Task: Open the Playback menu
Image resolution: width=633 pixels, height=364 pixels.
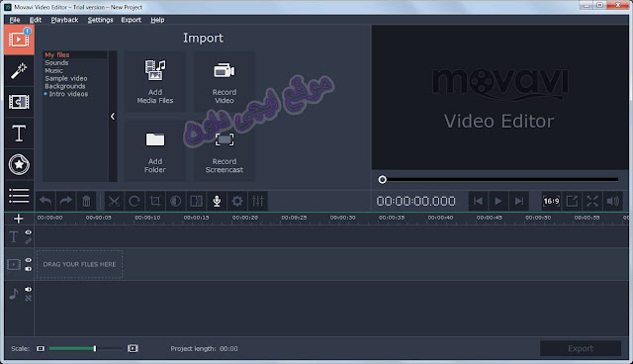Action: (x=64, y=20)
